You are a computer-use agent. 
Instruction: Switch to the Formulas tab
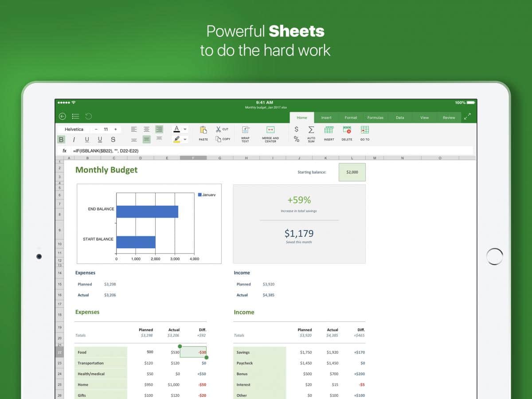tap(375, 117)
